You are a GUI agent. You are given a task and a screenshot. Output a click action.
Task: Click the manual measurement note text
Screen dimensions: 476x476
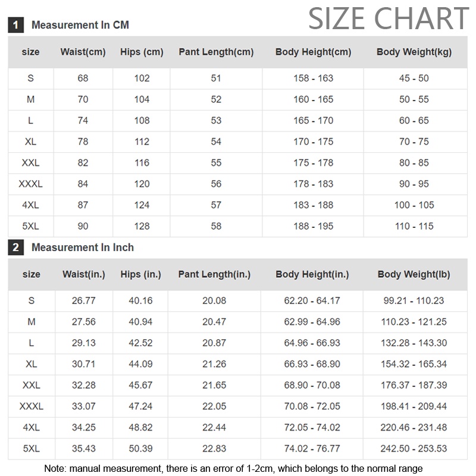233,468
